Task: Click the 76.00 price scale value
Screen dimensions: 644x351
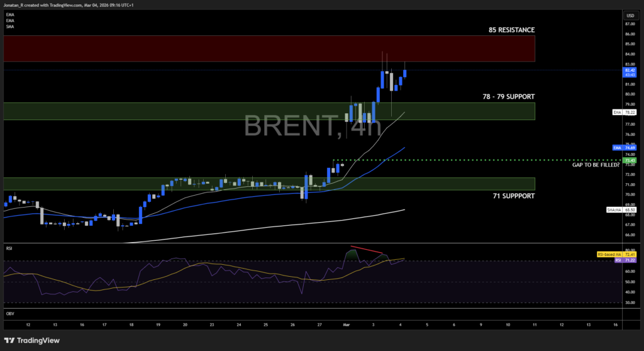Action: [630, 135]
